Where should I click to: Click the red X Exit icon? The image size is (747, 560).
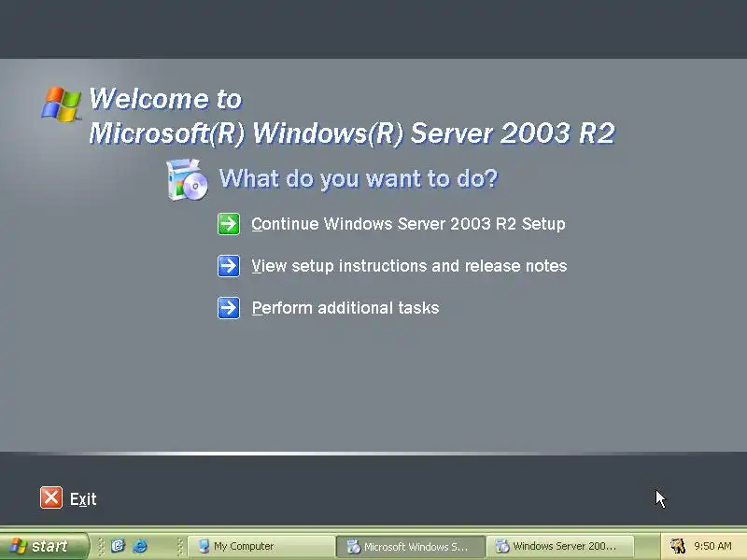[x=51, y=497]
